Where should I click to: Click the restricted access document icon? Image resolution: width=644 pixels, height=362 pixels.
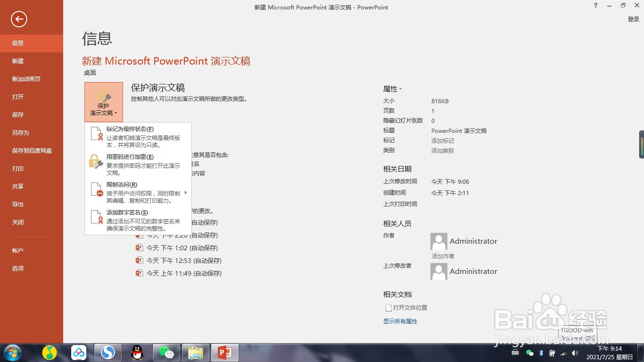click(x=96, y=190)
